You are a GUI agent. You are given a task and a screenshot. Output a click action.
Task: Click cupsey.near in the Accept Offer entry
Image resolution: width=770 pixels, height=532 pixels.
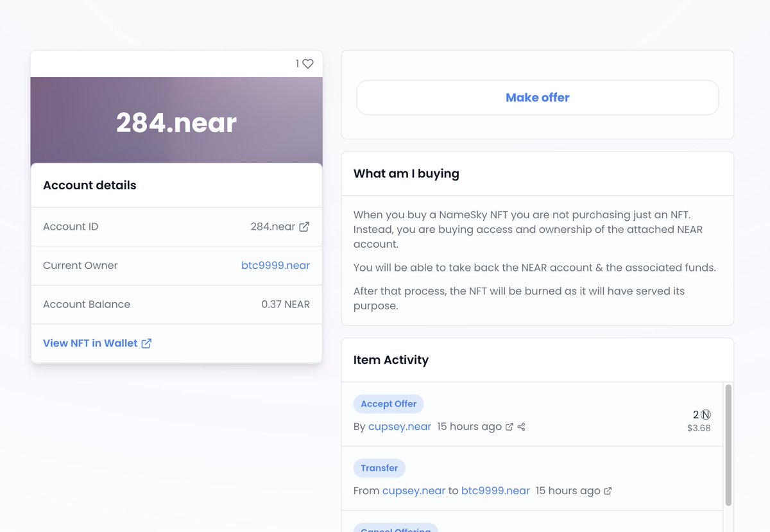(x=399, y=426)
